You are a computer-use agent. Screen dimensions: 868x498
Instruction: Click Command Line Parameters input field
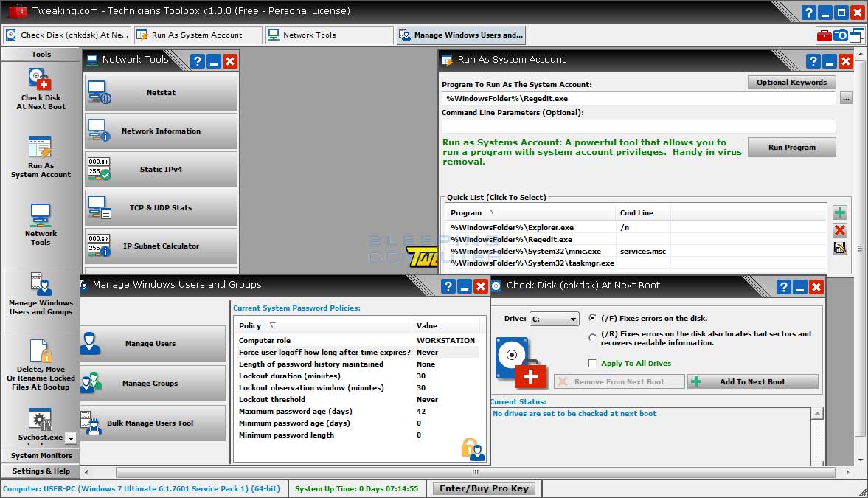point(638,126)
